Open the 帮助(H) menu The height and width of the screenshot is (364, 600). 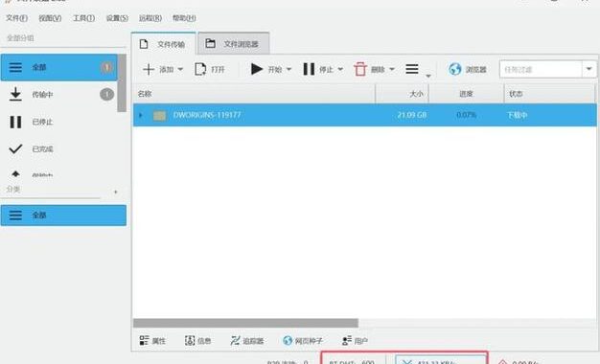[x=184, y=18]
